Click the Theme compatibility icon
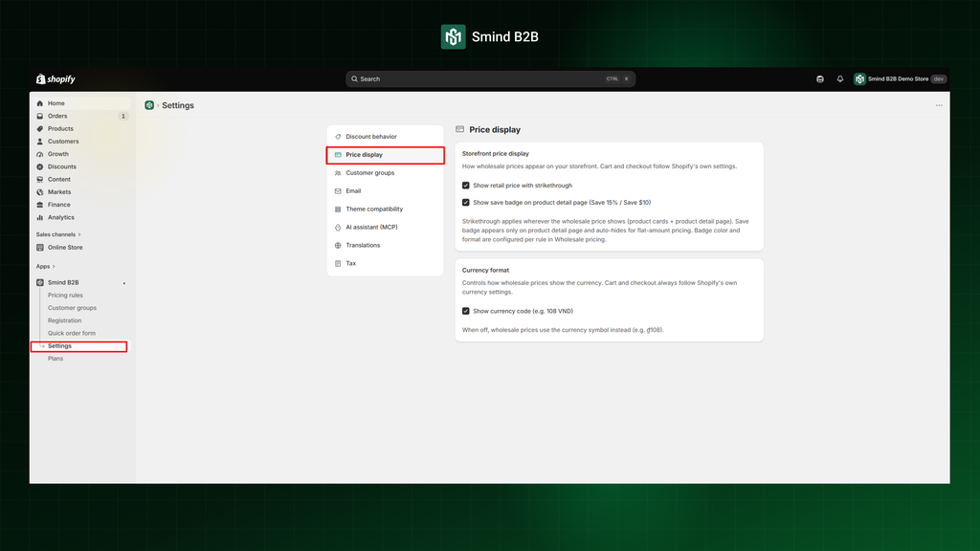 338,209
